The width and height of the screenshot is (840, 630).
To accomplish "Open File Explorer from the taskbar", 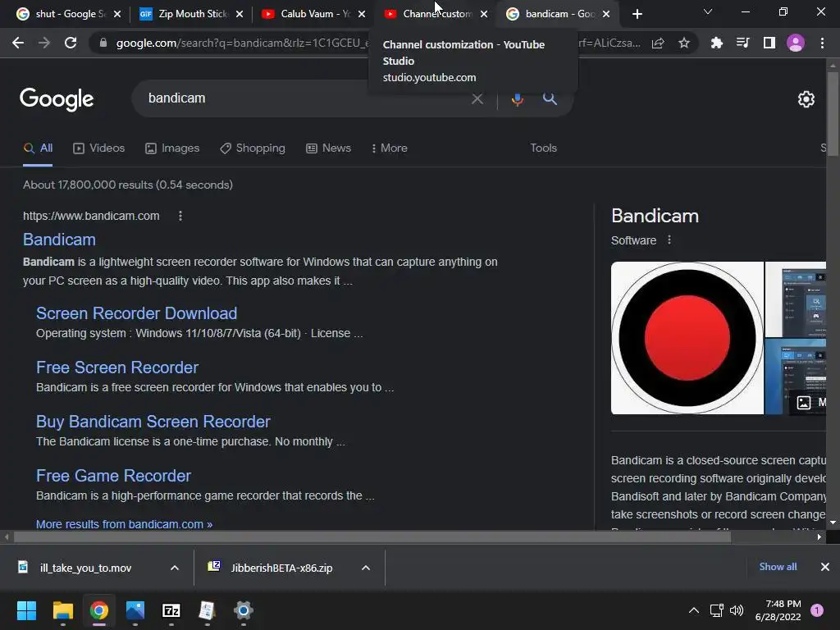I will (x=62, y=610).
